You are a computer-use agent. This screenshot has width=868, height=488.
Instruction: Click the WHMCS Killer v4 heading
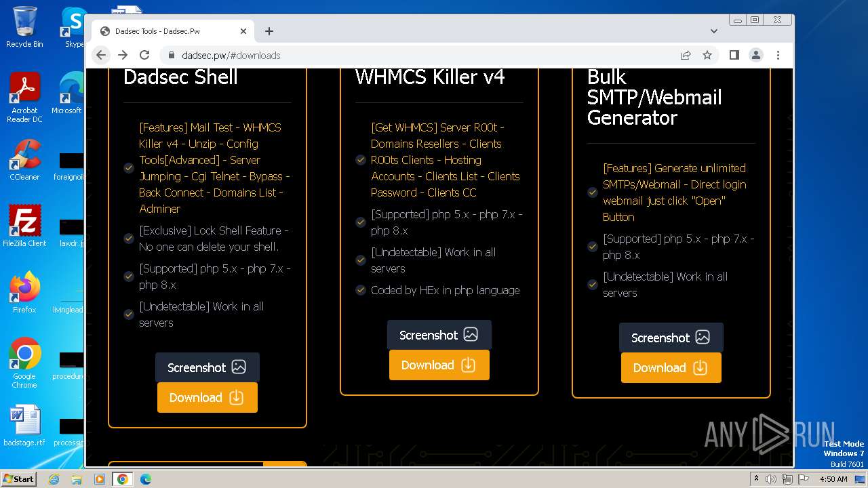click(430, 77)
